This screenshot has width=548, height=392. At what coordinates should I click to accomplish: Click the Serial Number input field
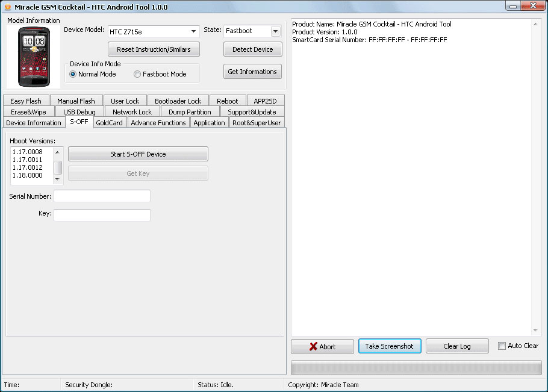(102, 196)
